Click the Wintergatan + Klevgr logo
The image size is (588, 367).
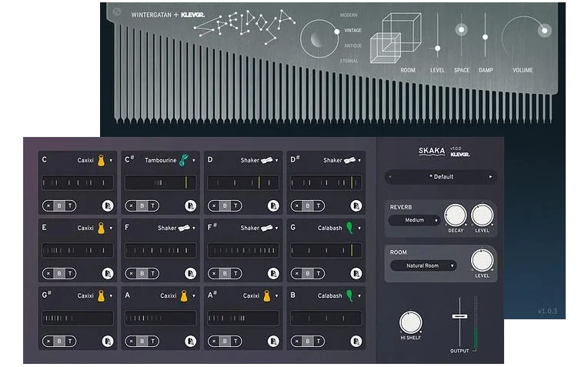168,15
